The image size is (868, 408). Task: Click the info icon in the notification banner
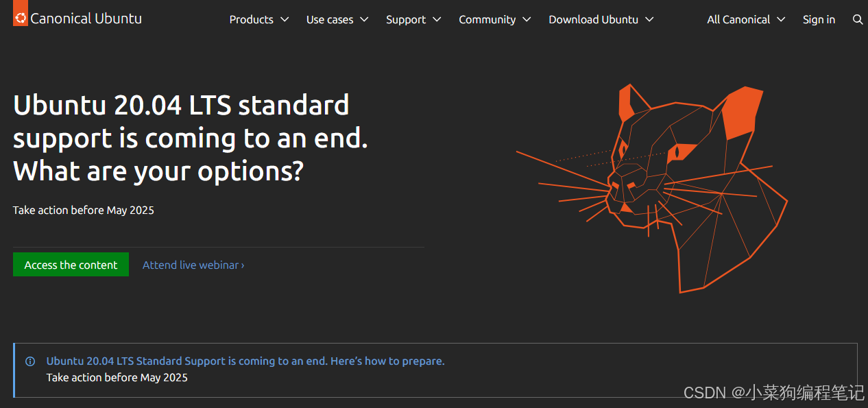coord(30,361)
